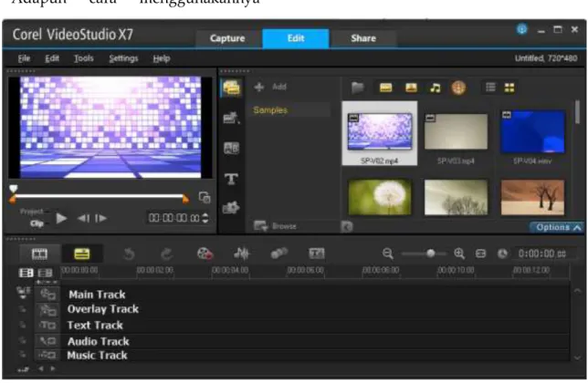Open the Tools menu
588x383 pixels.
tap(84, 58)
